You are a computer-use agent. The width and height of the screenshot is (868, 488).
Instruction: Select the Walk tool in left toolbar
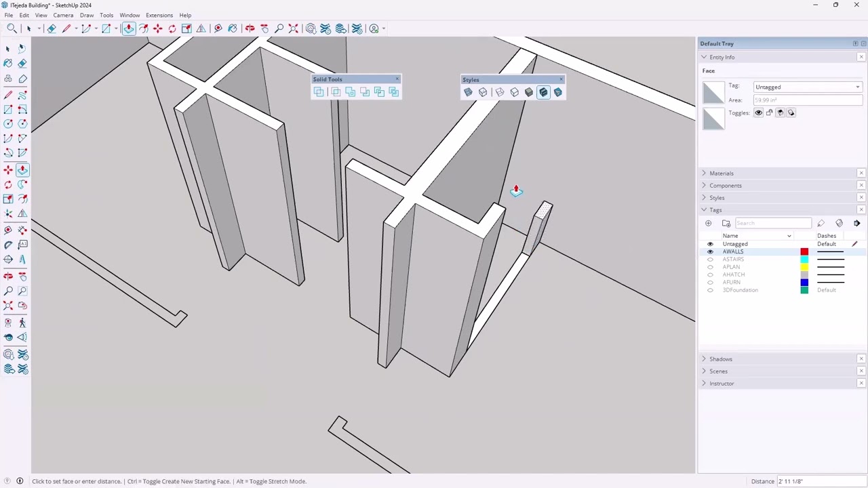pos(22,323)
